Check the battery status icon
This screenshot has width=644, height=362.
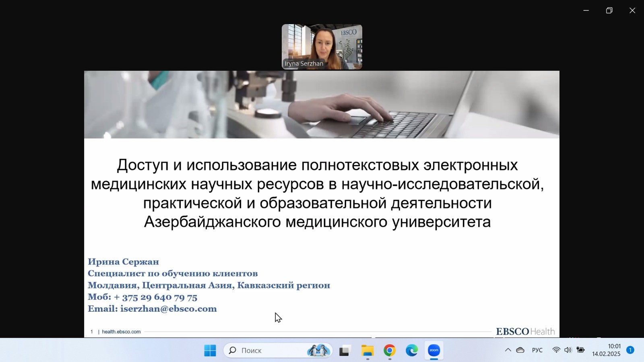[580, 350]
